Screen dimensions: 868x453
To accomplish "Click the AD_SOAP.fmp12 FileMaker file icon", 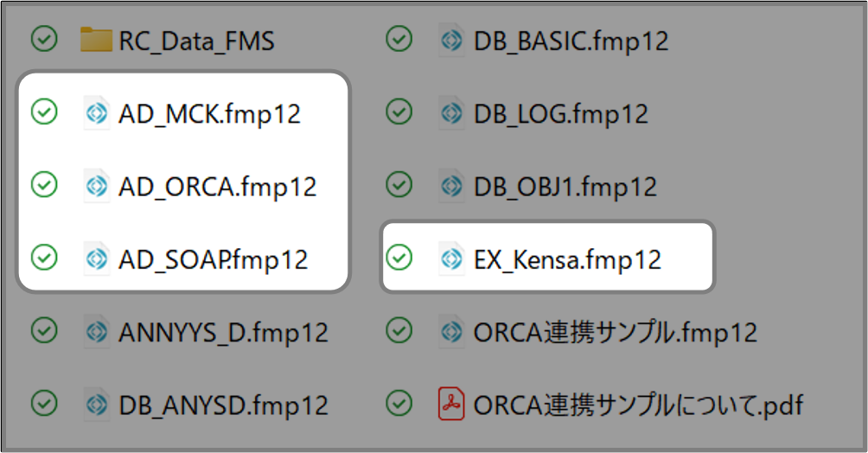I will pyautogui.click(x=95, y=258).
